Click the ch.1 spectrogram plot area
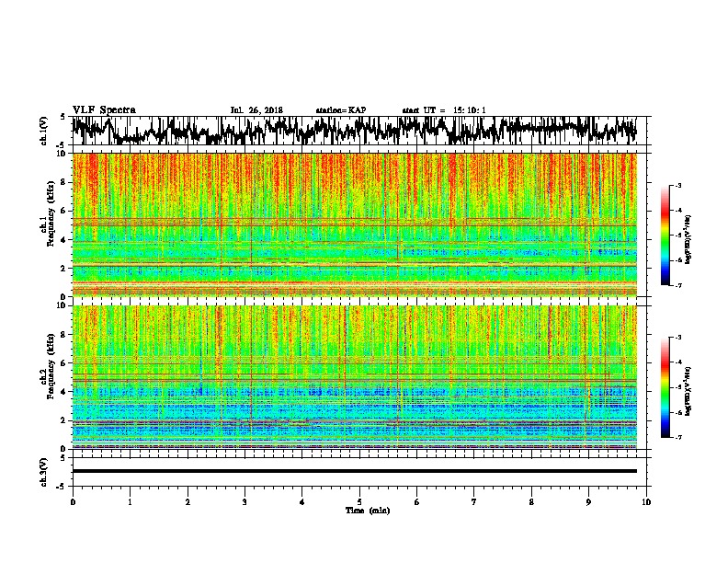This screenshot has width=728, height=563. (x=355, y=224)
